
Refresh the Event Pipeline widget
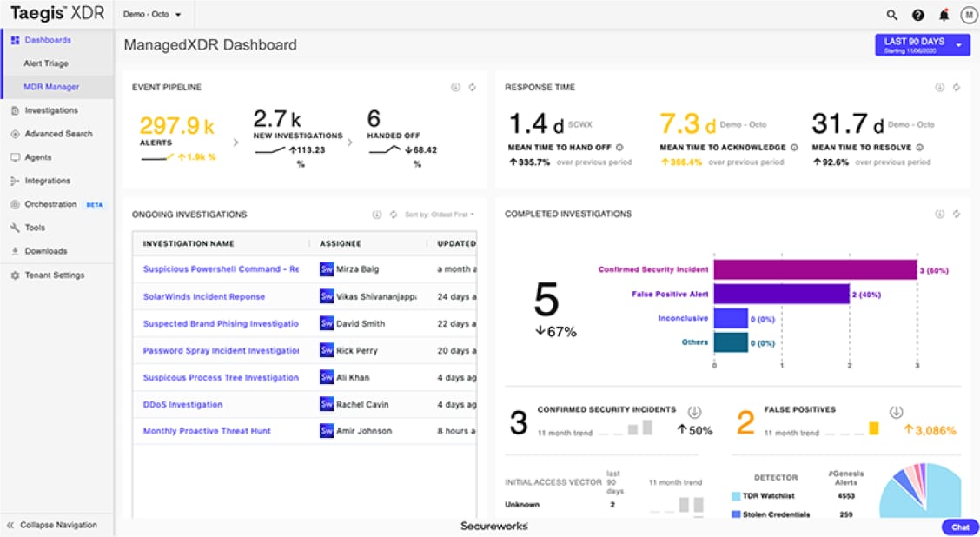473,88
